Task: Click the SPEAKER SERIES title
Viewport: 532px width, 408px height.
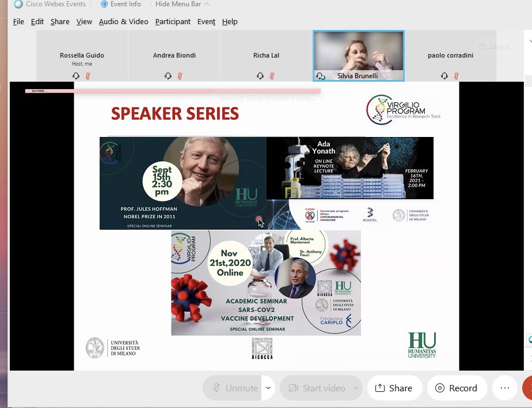Action: tap(175, 113)
